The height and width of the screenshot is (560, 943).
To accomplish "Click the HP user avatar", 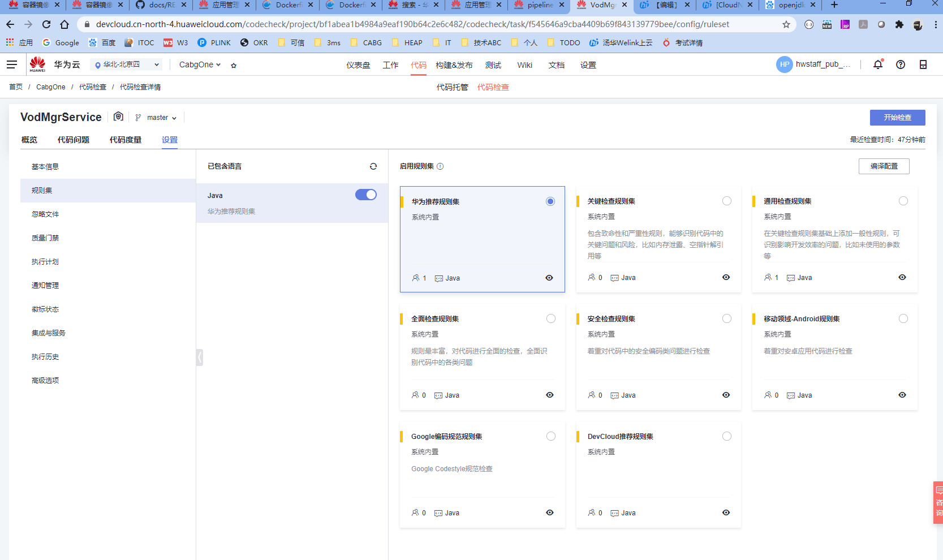I will 784,64.
